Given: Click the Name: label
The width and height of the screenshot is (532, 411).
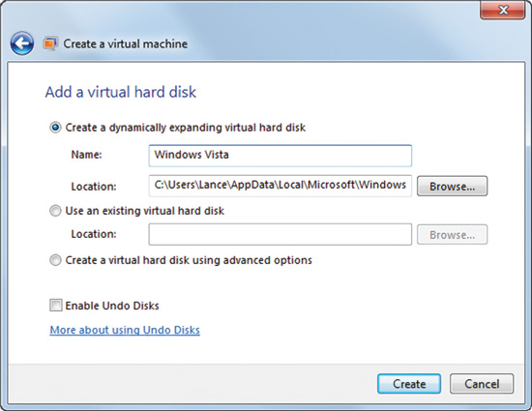Looking at the screenshot, I should coord(86,155).
